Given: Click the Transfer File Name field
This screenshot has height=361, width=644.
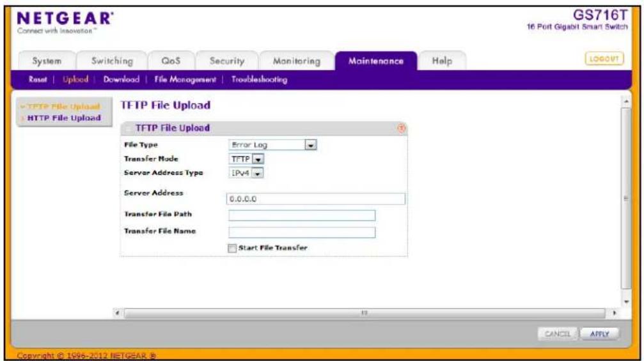Looking at the screenshot, I should [302, 233].
